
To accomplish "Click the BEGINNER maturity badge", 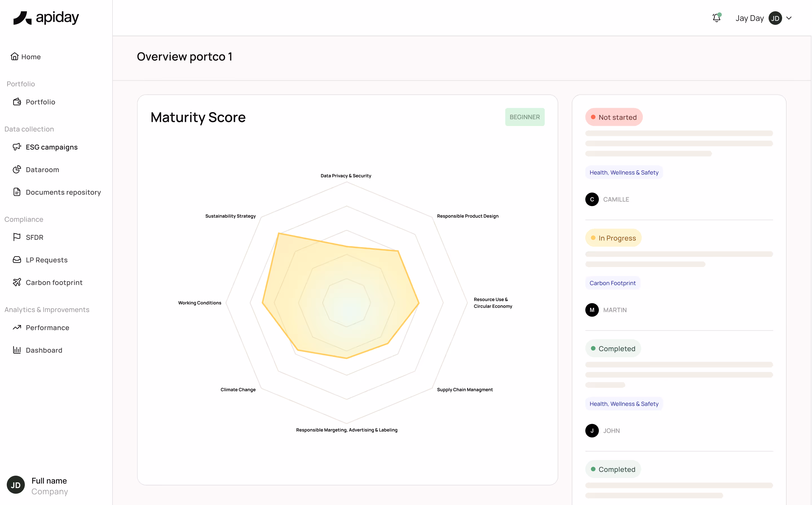I will [524, 117].
